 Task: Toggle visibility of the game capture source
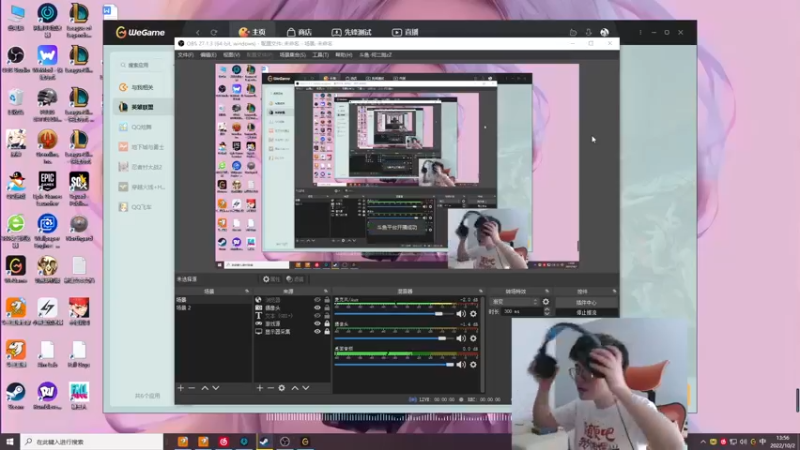click(x=317, y=323)
